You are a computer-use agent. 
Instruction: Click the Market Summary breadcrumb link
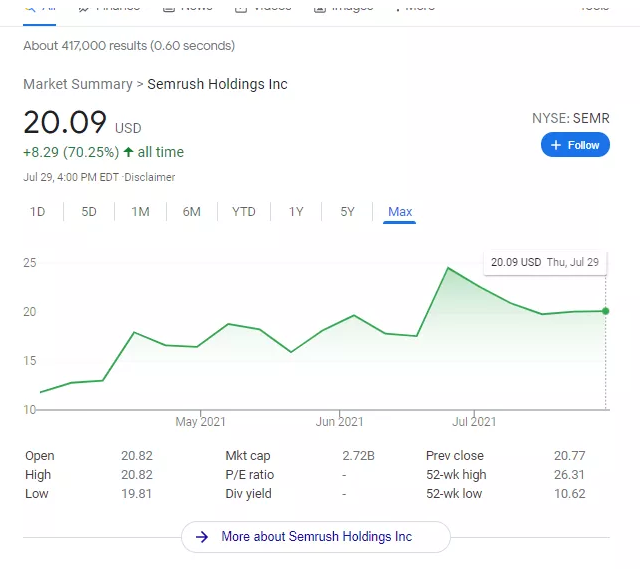click(x=78, y=84)
